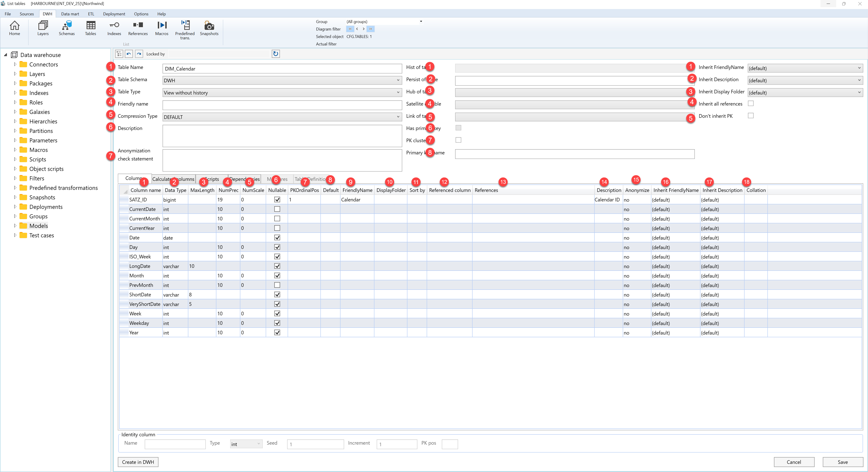Go to previous diagram filter
Screen dimensions: 868x472
pos(357,29)
